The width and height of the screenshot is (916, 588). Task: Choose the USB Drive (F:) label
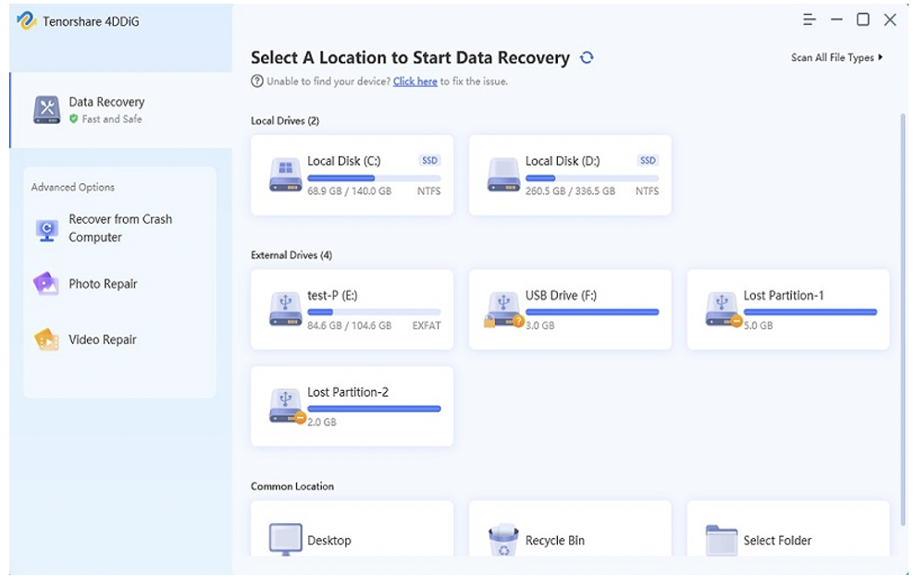(x=561, y=295)
